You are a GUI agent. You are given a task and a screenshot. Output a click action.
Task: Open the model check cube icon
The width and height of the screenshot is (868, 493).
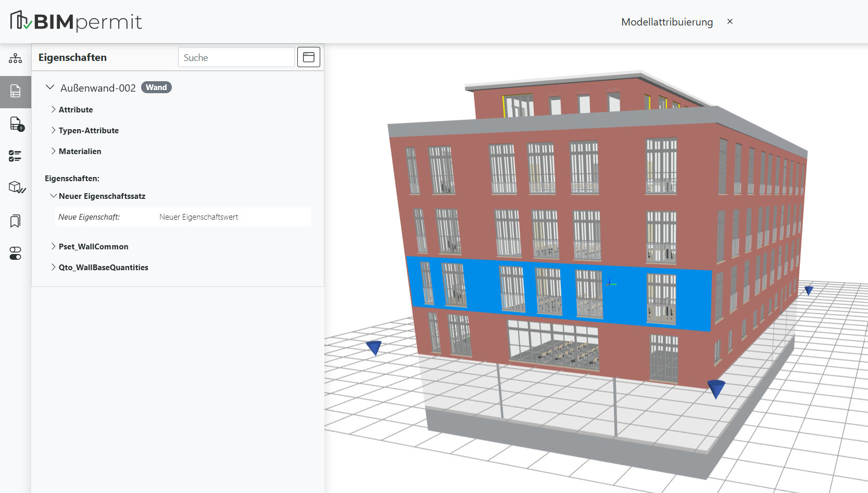(x=17, y=188)
